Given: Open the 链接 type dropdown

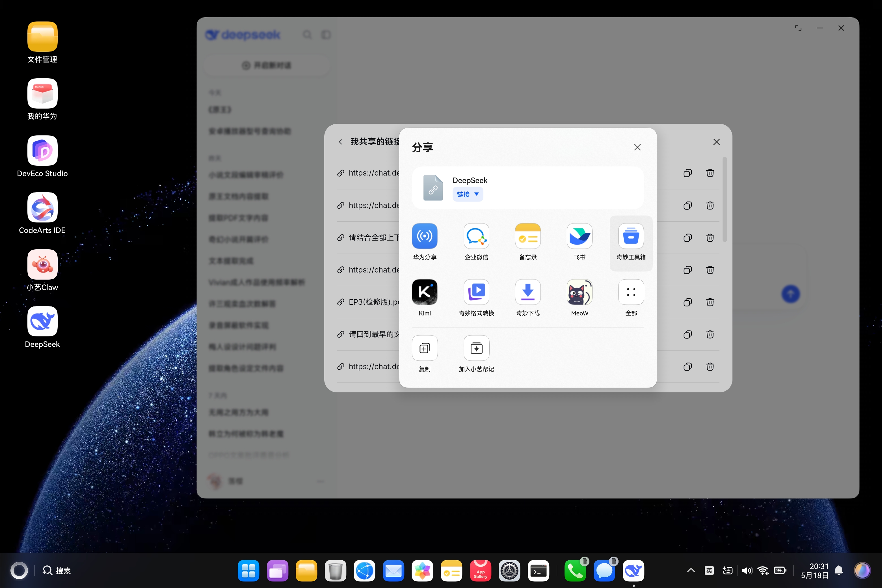Looking at the screenshot, I should [x=468, y=194].
